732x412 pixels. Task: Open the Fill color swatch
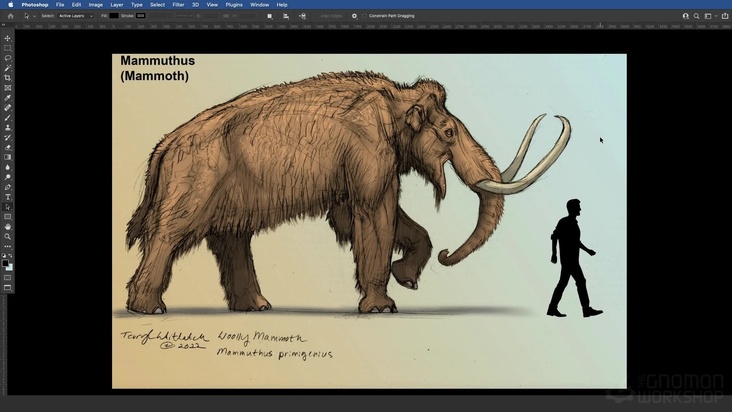pos(114,16)
